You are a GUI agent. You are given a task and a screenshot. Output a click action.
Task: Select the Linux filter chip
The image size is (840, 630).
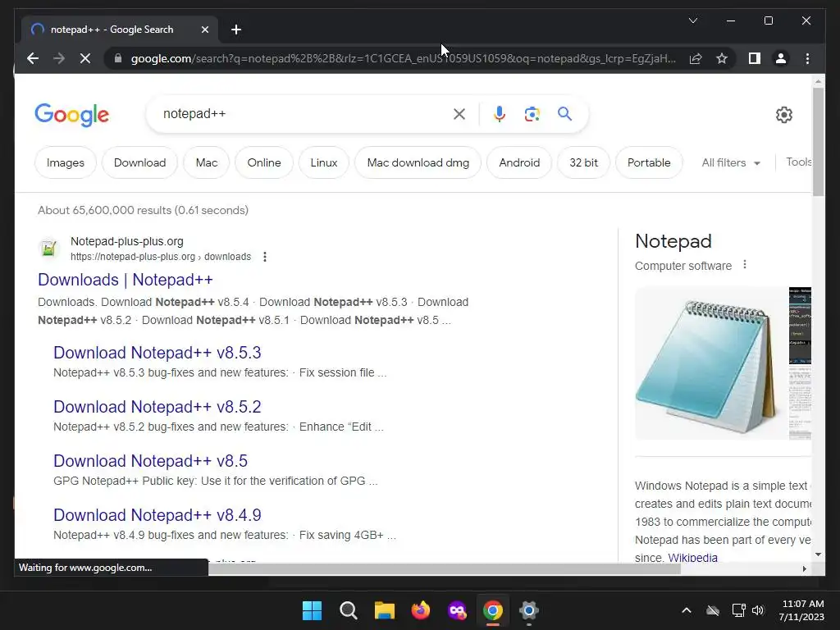click(324, 162)
